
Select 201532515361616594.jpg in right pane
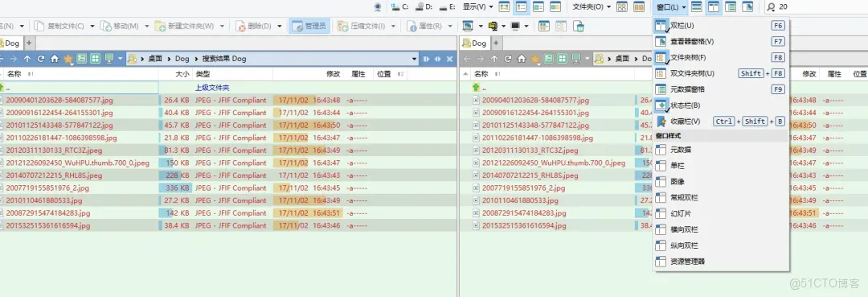coord(524,225)
